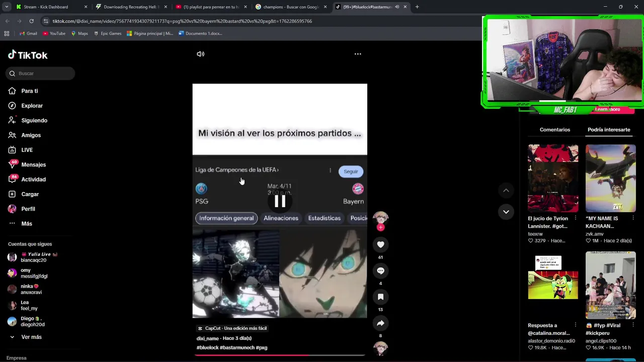Open MY NAME IS KACHAAN video thumbnail
Image resolution: width=644 pixels, height=362 pixels.
click(x=610, y=178)
